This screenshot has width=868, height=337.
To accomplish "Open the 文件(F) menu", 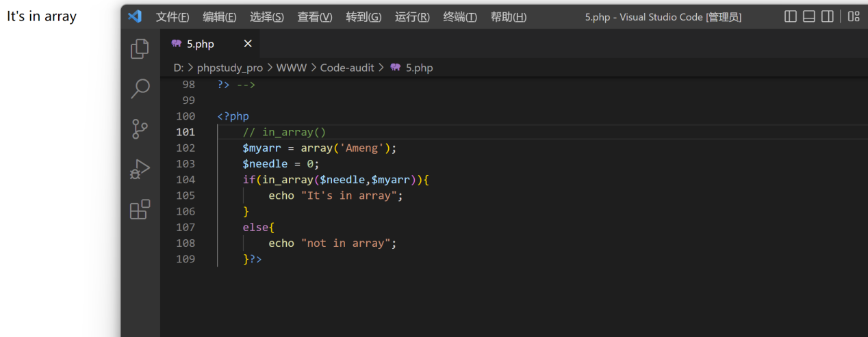I will click(x=173, y=17).
